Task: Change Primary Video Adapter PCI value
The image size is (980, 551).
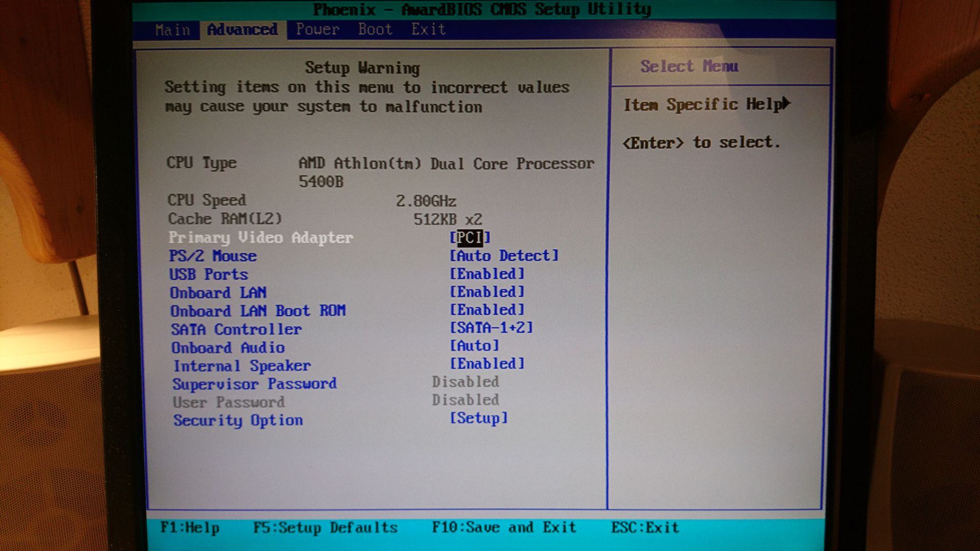Action: coord(470,238)
